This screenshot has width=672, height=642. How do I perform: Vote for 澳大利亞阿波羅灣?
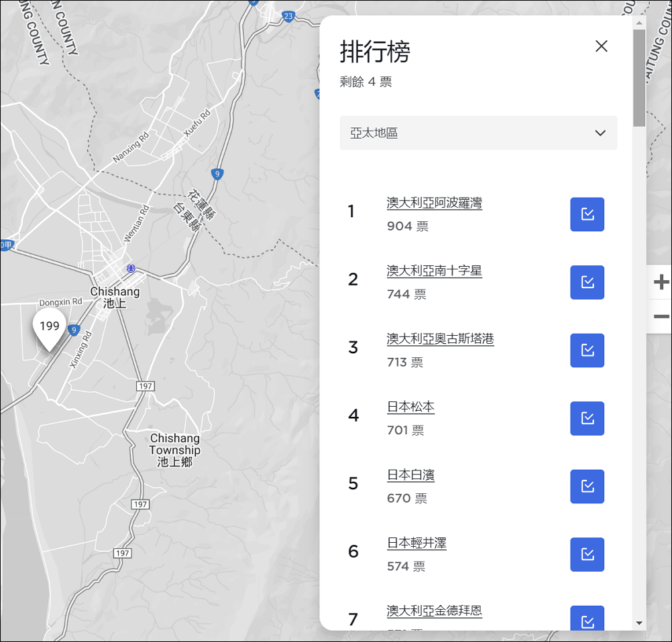(587, 214)
